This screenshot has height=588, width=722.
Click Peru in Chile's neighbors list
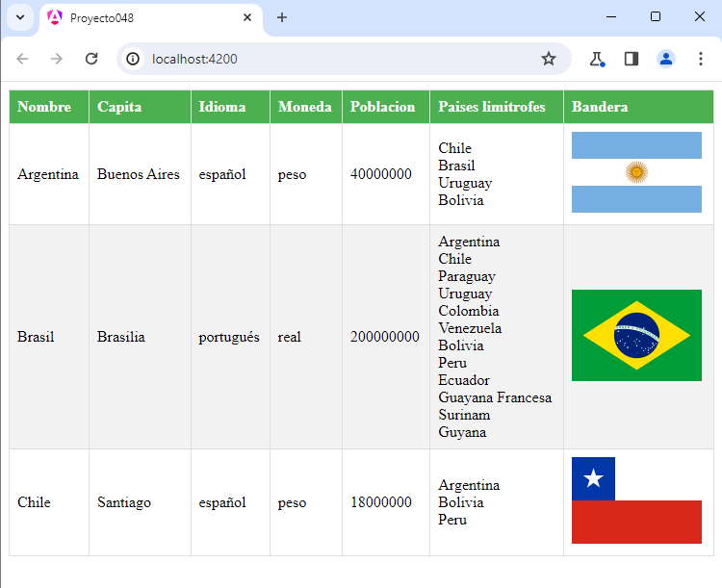[452, 520]
